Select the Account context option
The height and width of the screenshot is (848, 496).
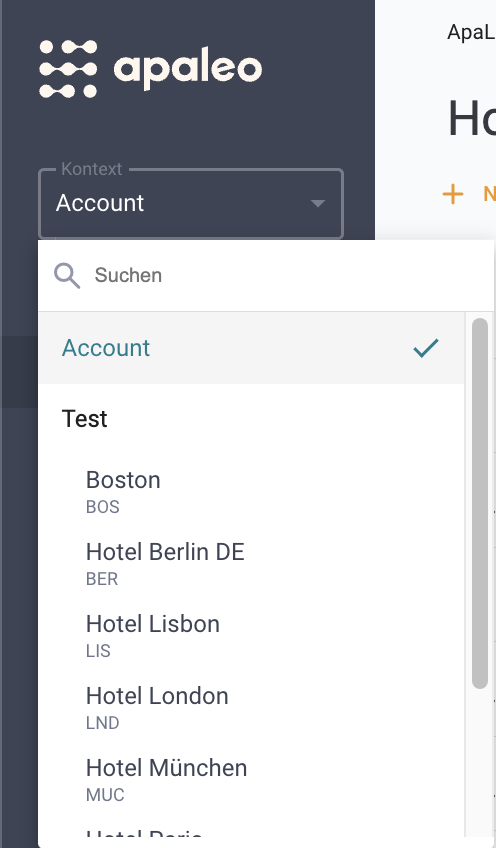[x=252, y=348]
